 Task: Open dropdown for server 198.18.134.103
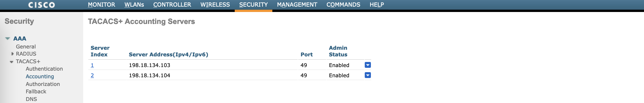click(x=368, y=65)
